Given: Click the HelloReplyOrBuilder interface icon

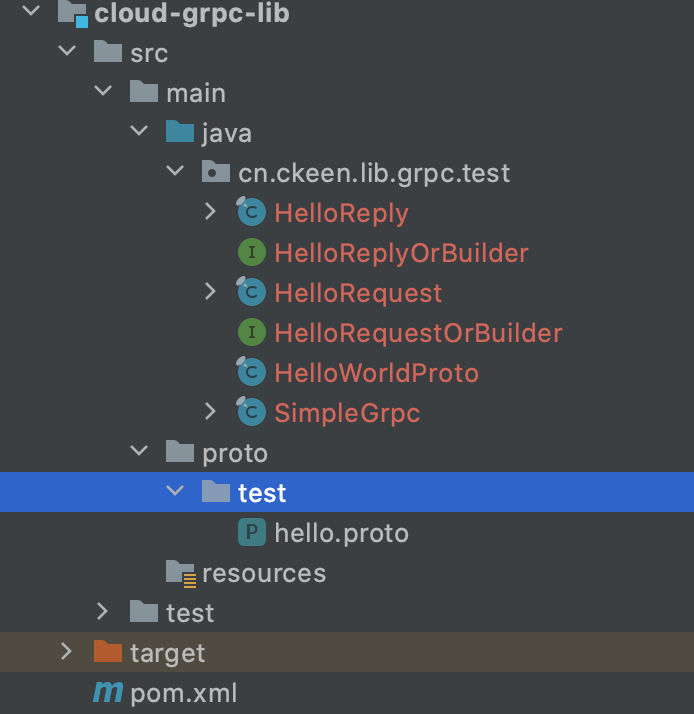Looking at the screenshot, I should pyautogui.click(x=252, y=252).
